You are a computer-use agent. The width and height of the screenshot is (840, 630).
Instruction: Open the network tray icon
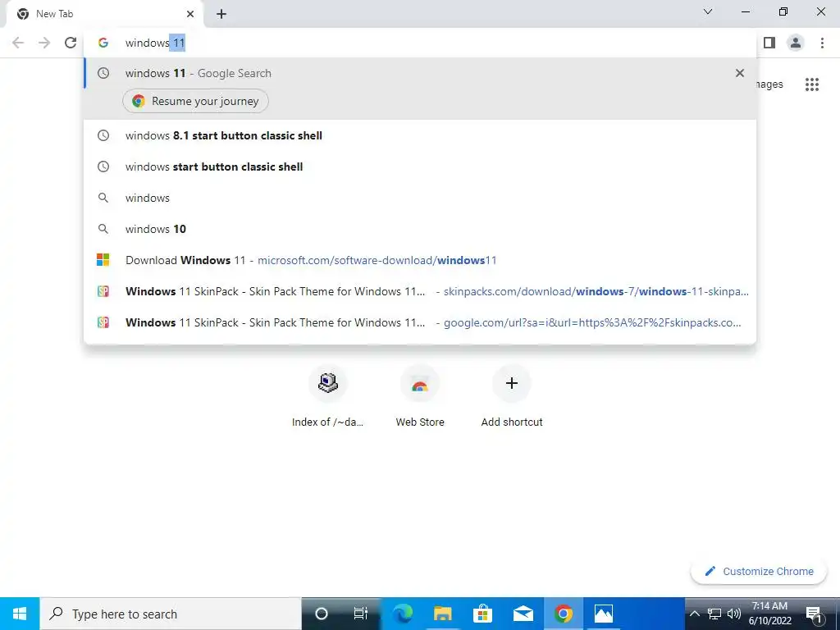click(714, 614)
